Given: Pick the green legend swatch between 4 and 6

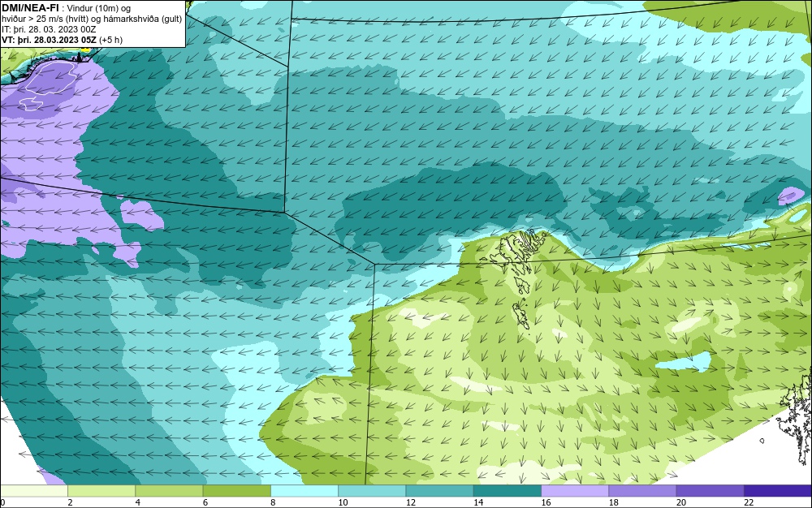Looking at the screenshot, I should coord(169,490).
